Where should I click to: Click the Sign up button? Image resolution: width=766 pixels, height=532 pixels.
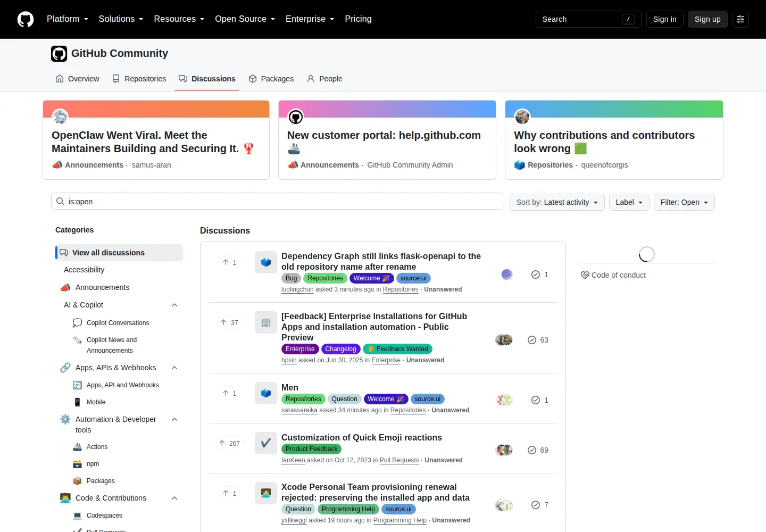coord(707,19)
